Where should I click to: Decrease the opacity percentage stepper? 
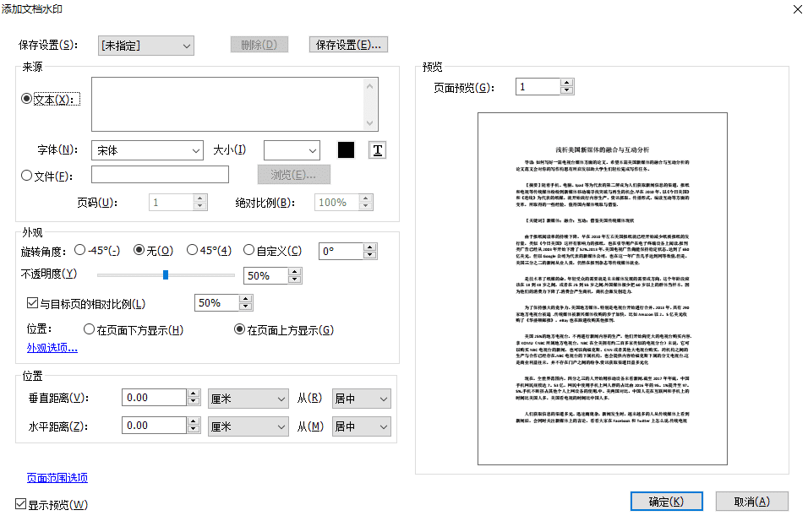click(295, 280)
